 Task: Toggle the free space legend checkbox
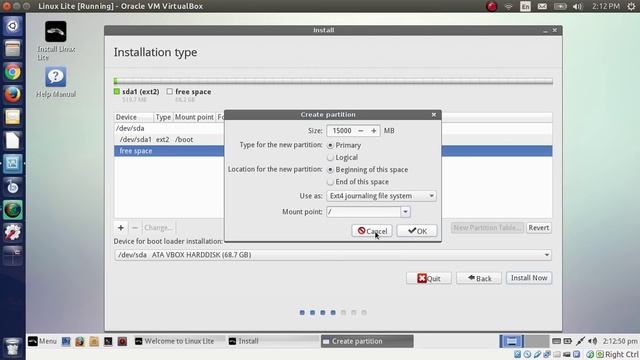pyautogui.click(x=169, y=91)
